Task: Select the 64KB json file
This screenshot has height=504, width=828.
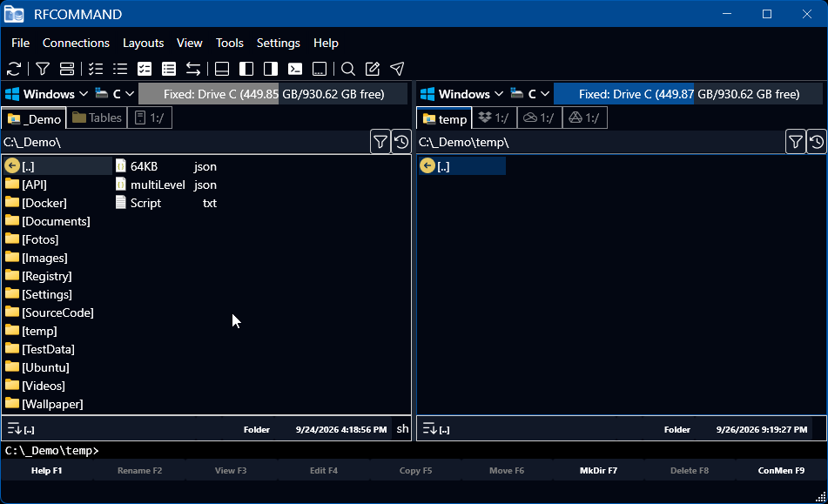Action: point(166,166)
